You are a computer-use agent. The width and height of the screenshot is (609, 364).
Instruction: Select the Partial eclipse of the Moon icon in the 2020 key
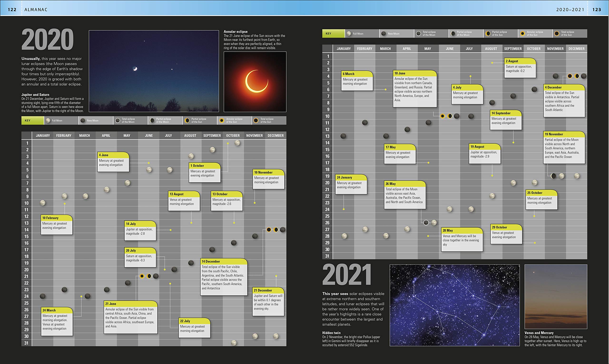coord(152,120)
